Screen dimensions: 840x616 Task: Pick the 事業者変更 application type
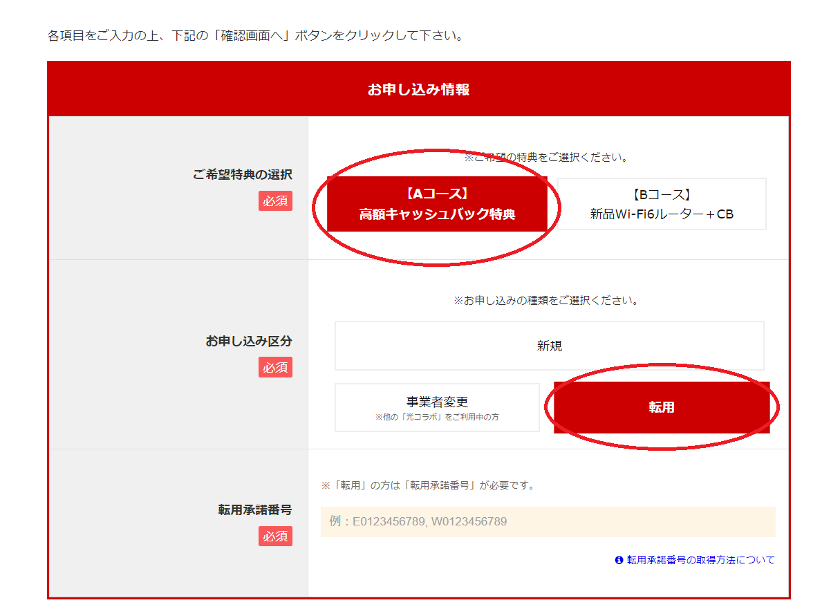point(437,407)
